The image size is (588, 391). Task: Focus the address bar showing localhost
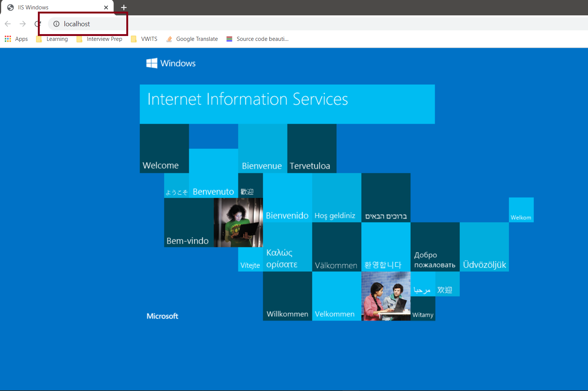(318, 24)
